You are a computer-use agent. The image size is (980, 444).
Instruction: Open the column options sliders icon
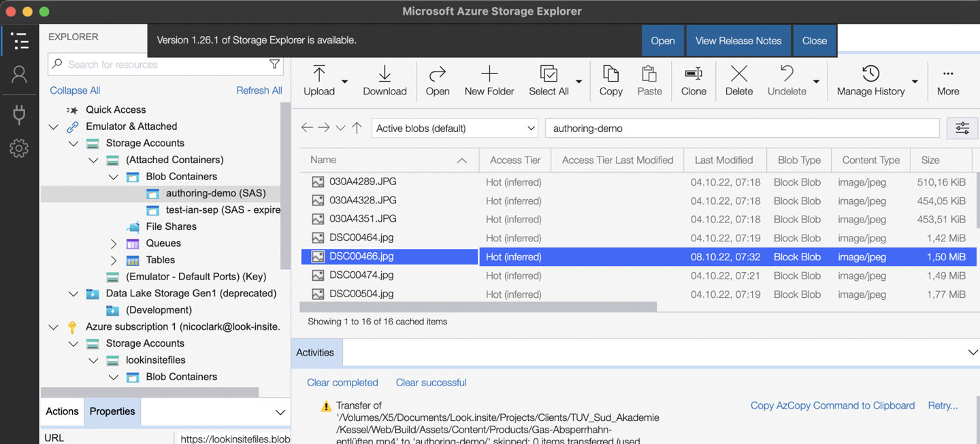coord(962,128)
